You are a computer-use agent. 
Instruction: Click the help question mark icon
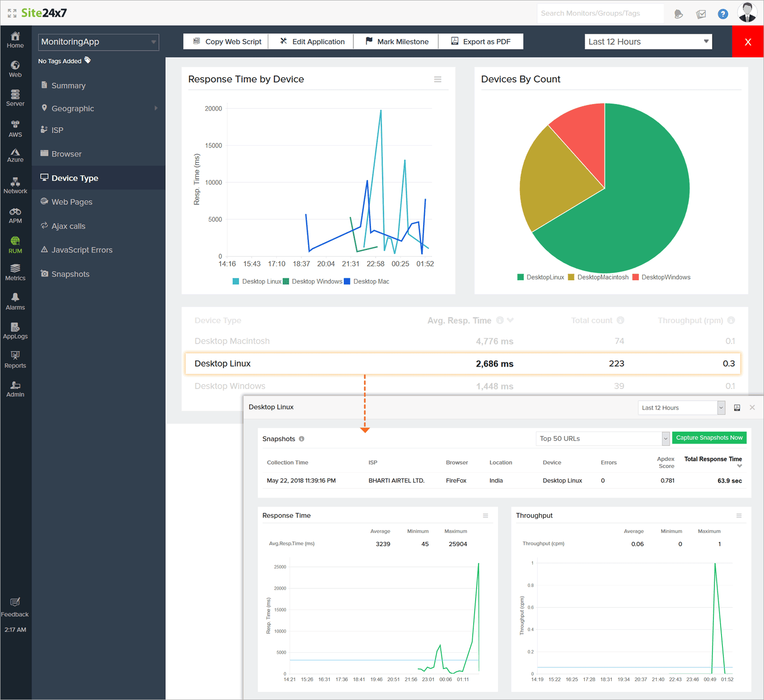pos(723,14)
